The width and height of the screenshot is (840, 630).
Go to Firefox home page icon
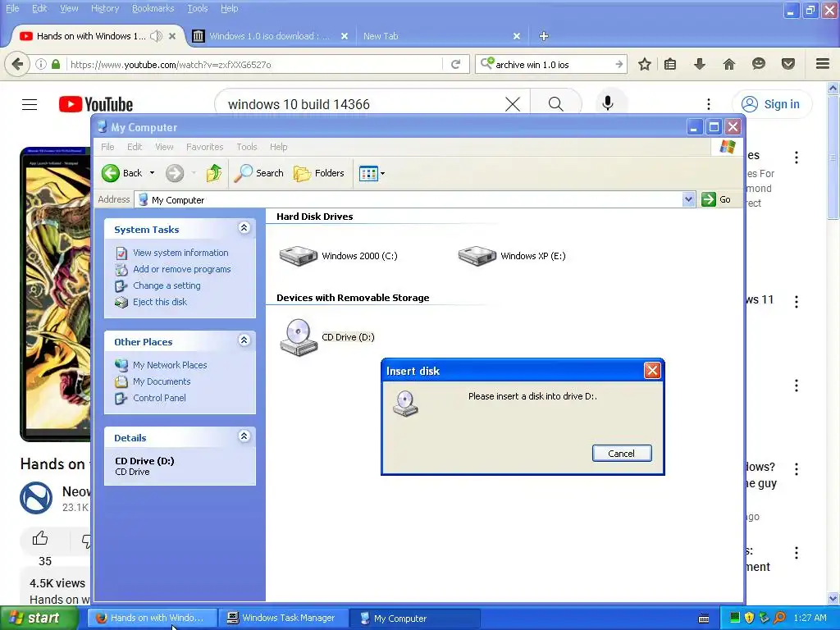coord(729,64)
